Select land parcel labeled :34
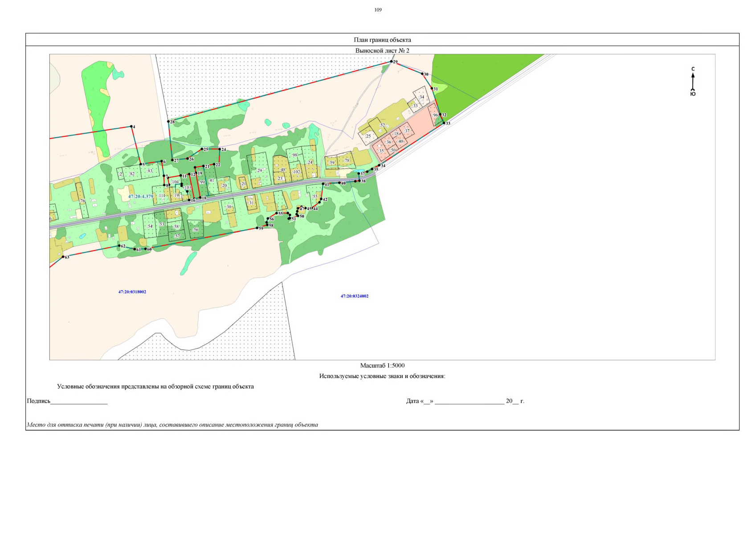756x535 pixels. [421, 97]
